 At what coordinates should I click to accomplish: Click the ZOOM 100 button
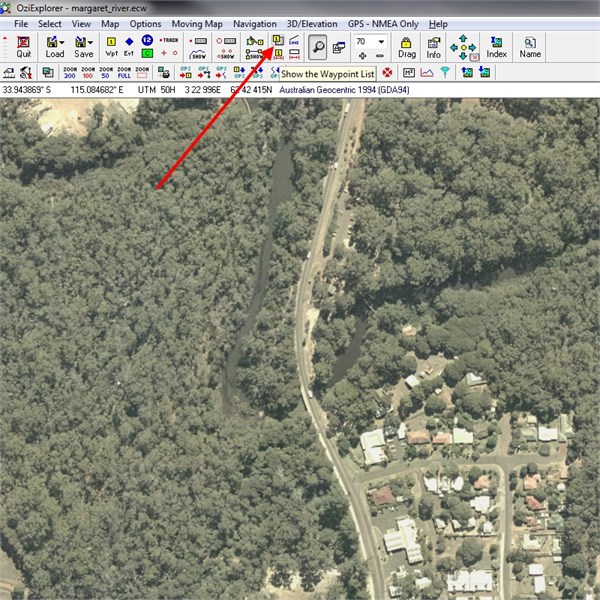[x=88, y=72]
